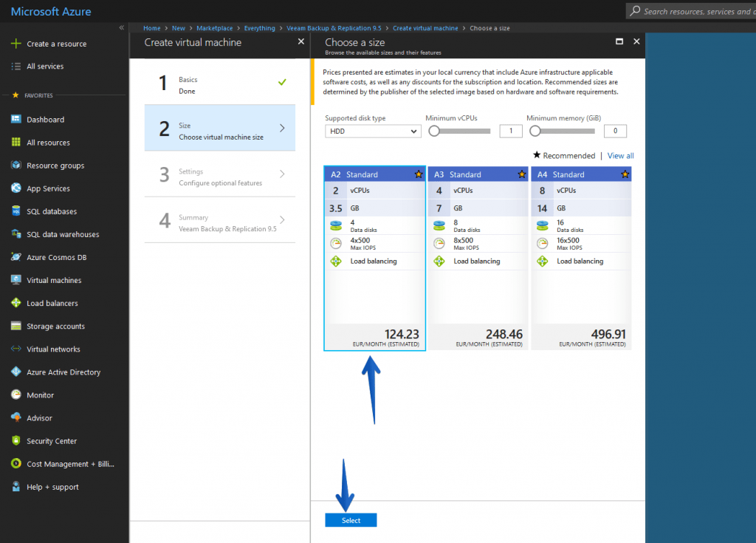Screen dimensions: 756x543
Task: Click the search magnifier icon in top bar
Action: click(635, 10)
